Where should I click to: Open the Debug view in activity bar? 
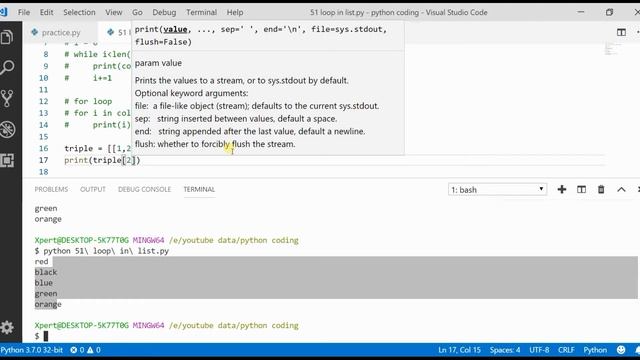point(7,129)
